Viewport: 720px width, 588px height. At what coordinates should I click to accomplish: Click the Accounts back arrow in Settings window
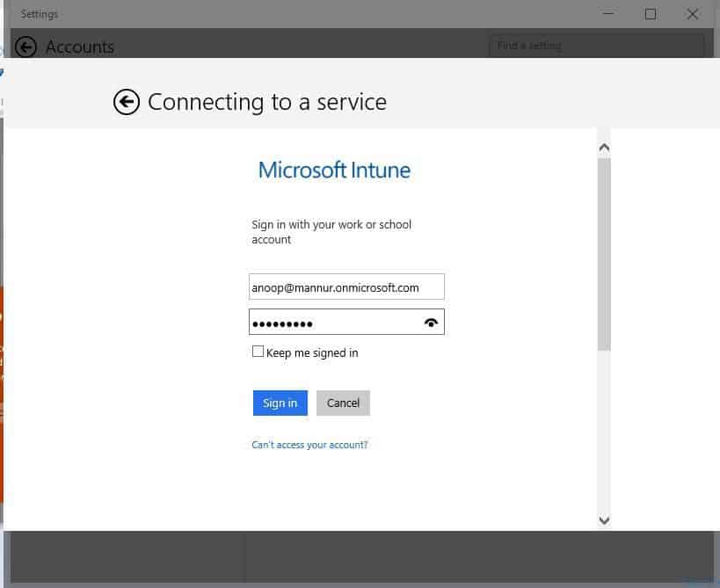(25, 47)
